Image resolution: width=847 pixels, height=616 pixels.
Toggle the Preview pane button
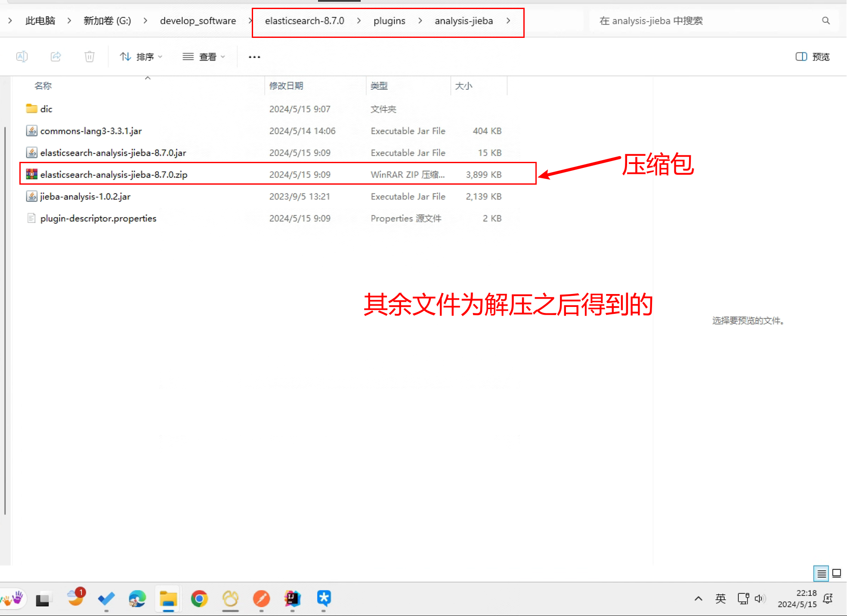click(812, 56)
